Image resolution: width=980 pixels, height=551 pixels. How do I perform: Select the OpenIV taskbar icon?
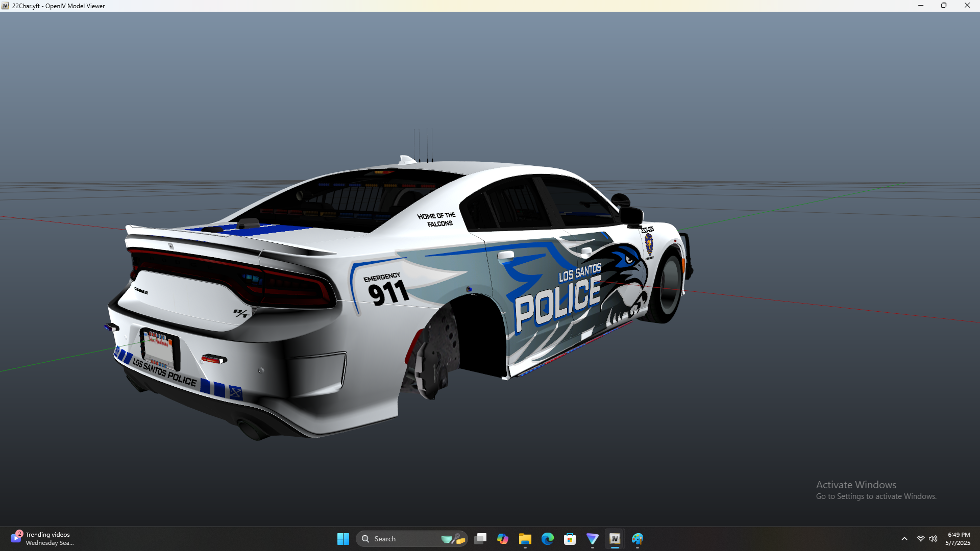click(x=615, y=539)
